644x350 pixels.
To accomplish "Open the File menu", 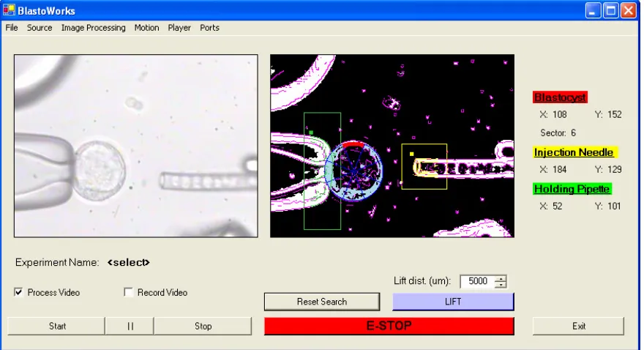I will click(12, 28).
